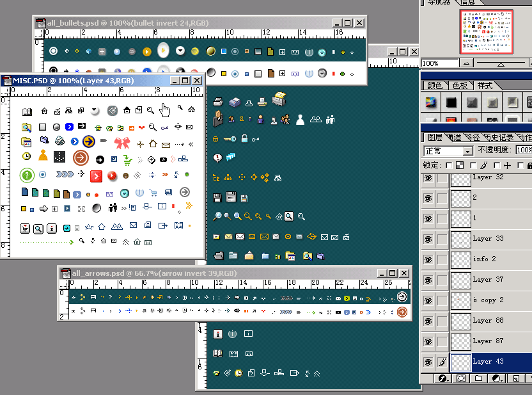Viewport: 532px width, 395px height.
Task: Click the green question mark circle in MISC.PSD
Action: 27,175
